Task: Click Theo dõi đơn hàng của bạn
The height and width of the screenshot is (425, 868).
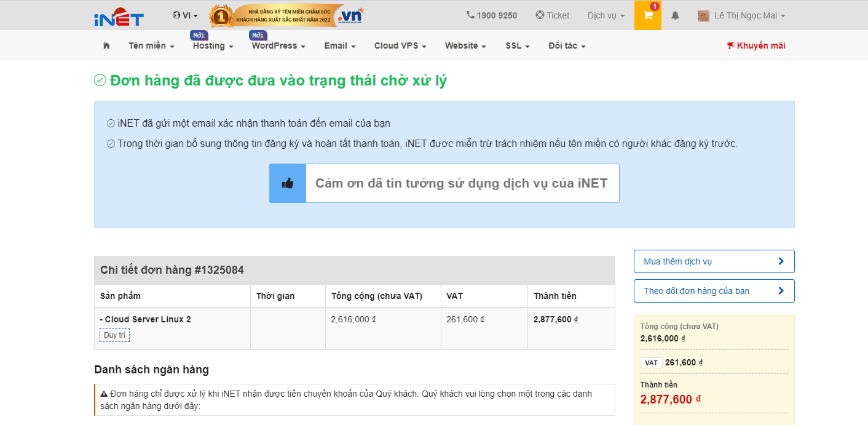Action: click(714, 291)
